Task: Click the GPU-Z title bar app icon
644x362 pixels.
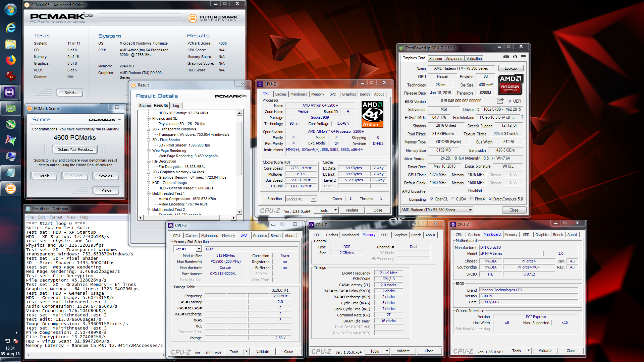Action: point(401,48)
